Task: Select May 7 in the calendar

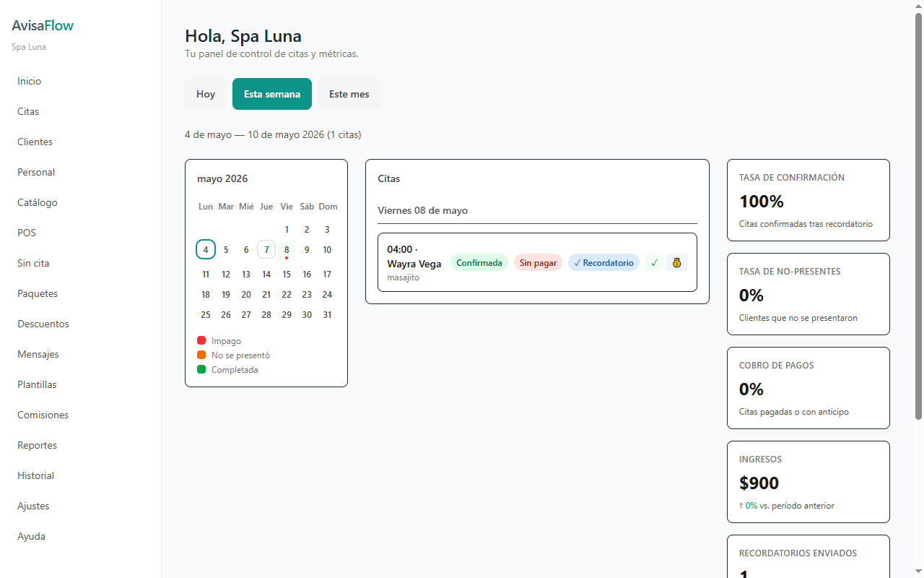Action: coord(266,249)
